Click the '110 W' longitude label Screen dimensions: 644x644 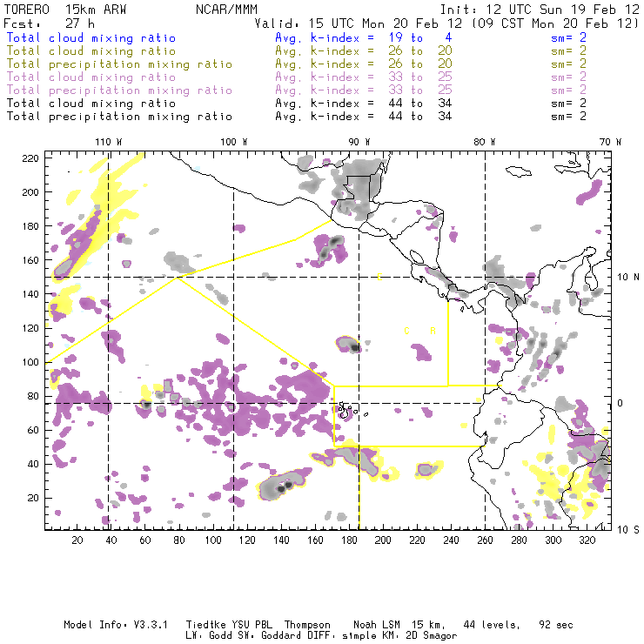point(109,142)
